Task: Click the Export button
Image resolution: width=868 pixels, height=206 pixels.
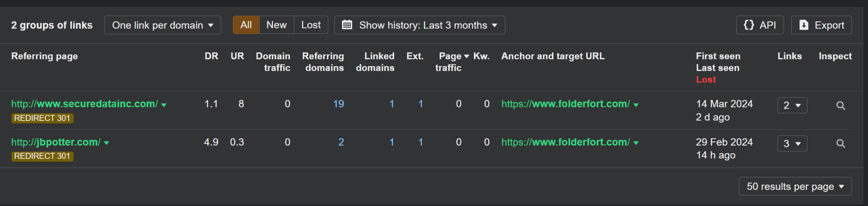Action: [x=821, y=25]
